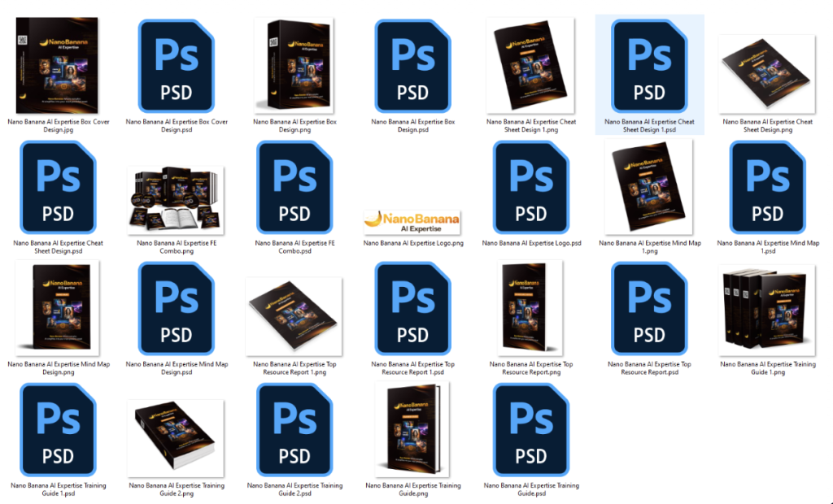
Task: Click the Box Design.png thumbnail
Action: (x=294, y=65)
